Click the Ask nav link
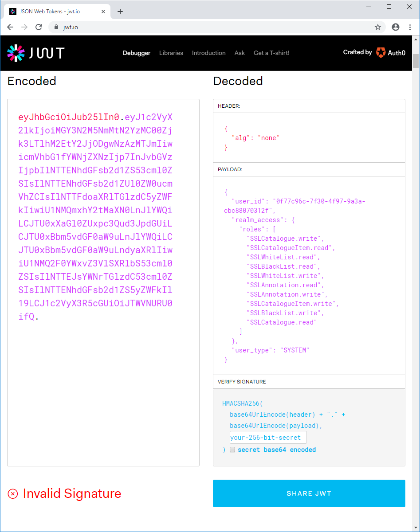 pos(239,53)
